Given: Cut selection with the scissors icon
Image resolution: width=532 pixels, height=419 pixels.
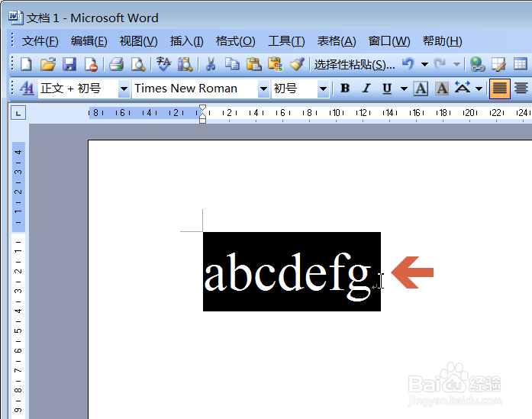Looking at the screenshot, I should coord(211,64).
